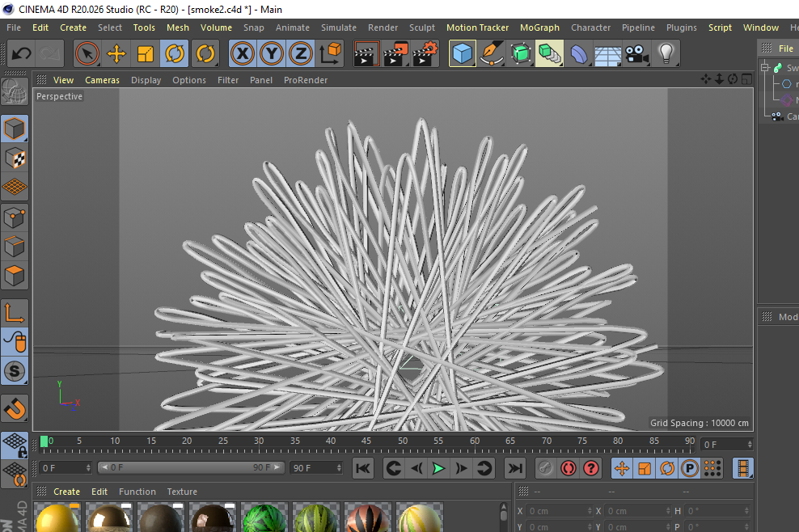The height and width of the screenshot is (532, 799).
Task: Switch to Workplane mode
Action: coord(15,187)
